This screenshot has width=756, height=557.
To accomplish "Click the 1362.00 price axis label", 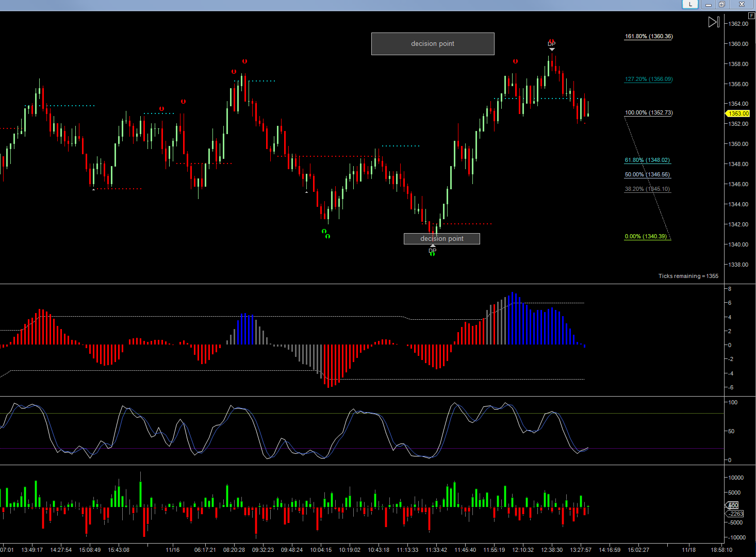I will click(738, 24).
